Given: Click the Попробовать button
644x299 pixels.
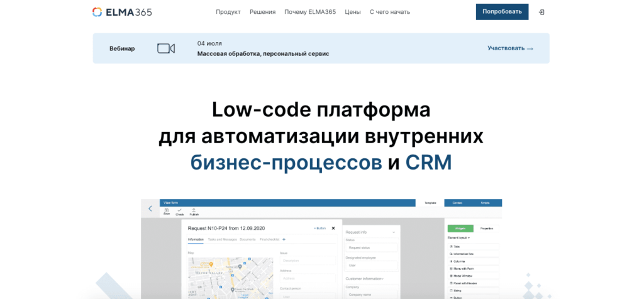Looking at the screenshot, I should coord(502,12).
